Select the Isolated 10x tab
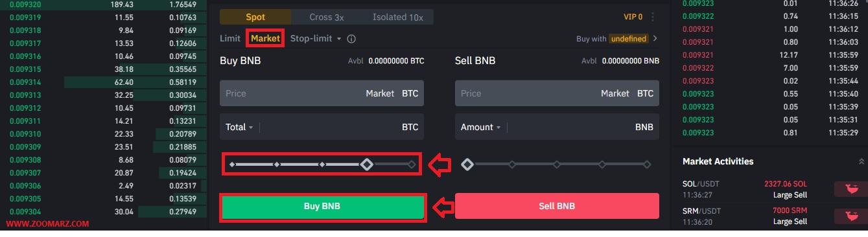 coord(398,17)
